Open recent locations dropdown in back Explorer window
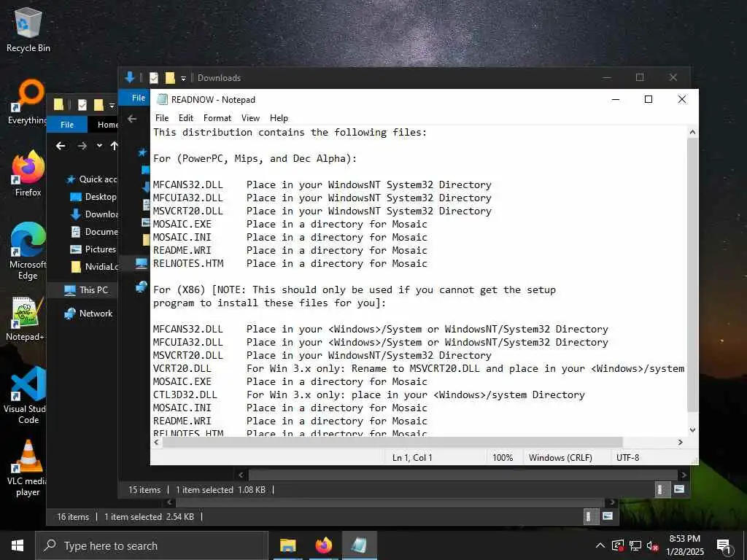Viewport: 747px width, 560px height. [x=99, y=146]
